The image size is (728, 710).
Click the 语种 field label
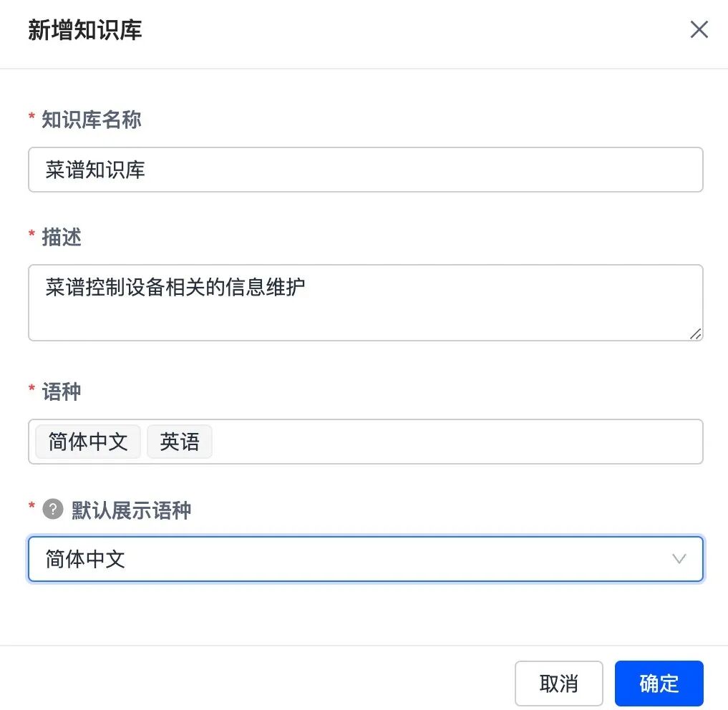[x=62, y=392]
